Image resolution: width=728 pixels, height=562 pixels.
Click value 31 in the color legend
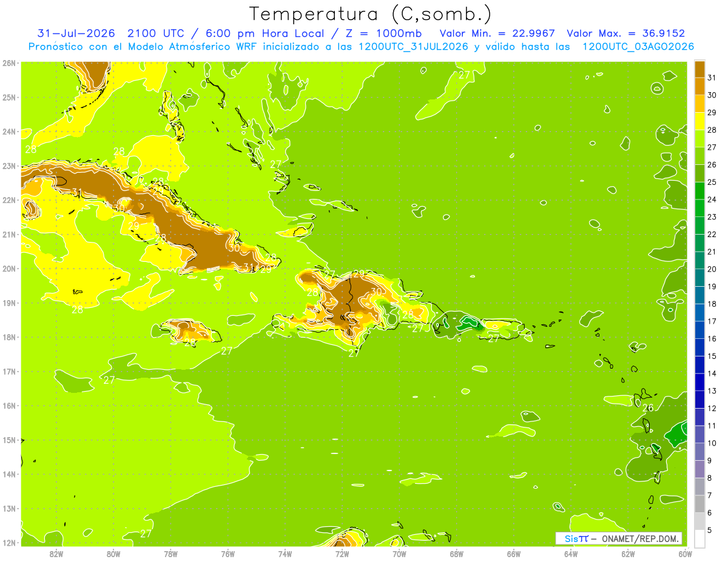click(x=712, y=77)
